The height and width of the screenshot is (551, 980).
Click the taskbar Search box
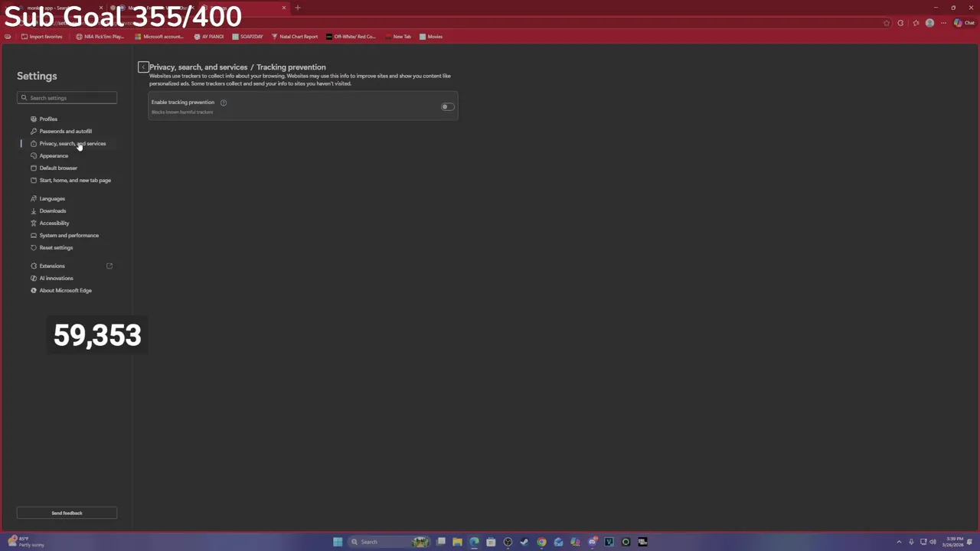pyautogui.click(x=389, y=542)
